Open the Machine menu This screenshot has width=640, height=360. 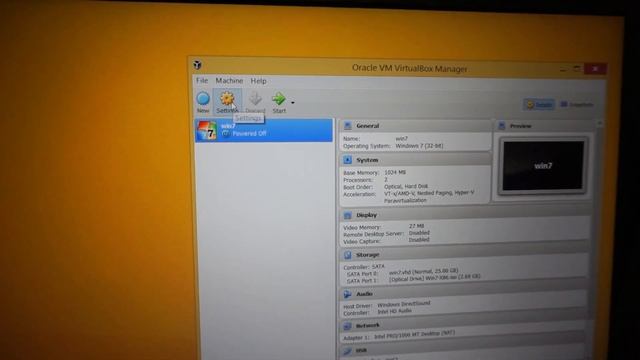229,81
